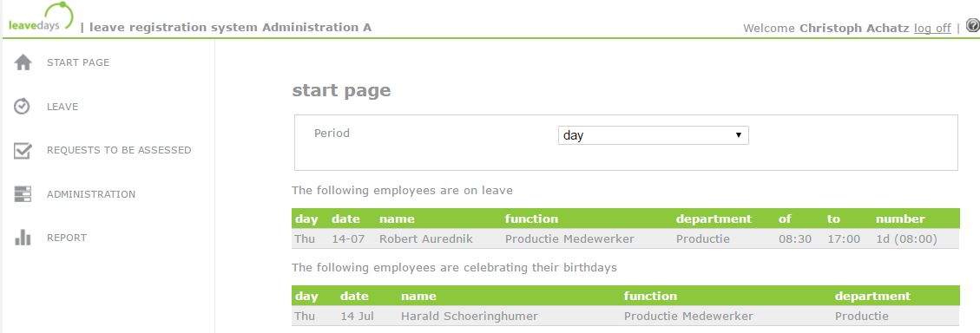Click the number column header in the leave table
The width and height of the screenshot is (980, 333).
pyautogui.click(x=900, y=219)
